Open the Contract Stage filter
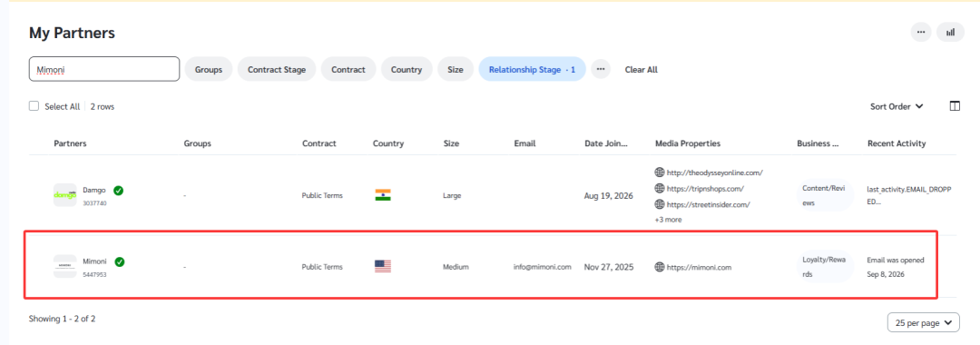This screenshot has width=980, height=345. coord(277,69)
